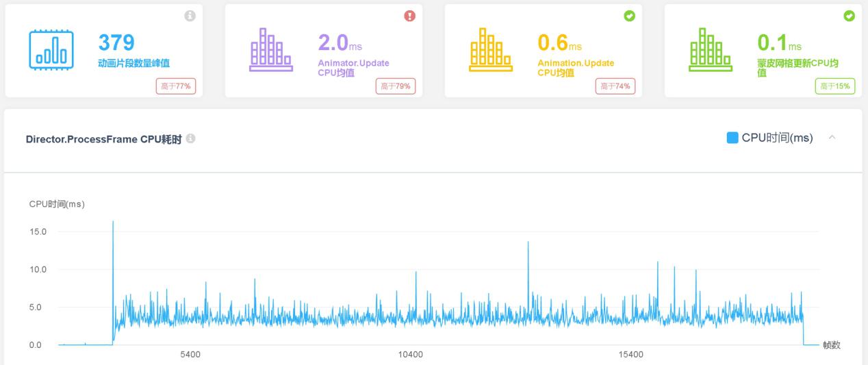
Task: Click the 5400 frame axis label
Action: [x=190, y=355]
